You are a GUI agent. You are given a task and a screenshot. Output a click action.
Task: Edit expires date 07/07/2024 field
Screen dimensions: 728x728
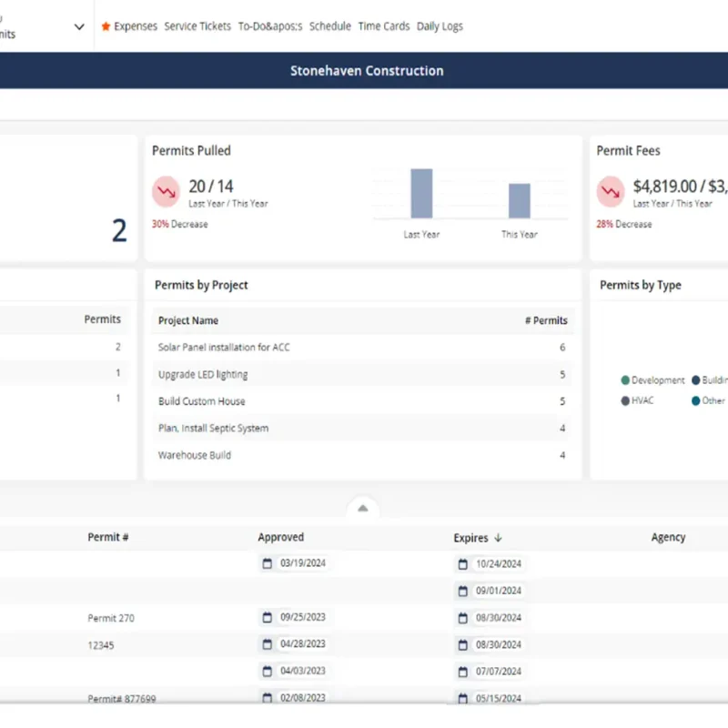click(498, 672)
